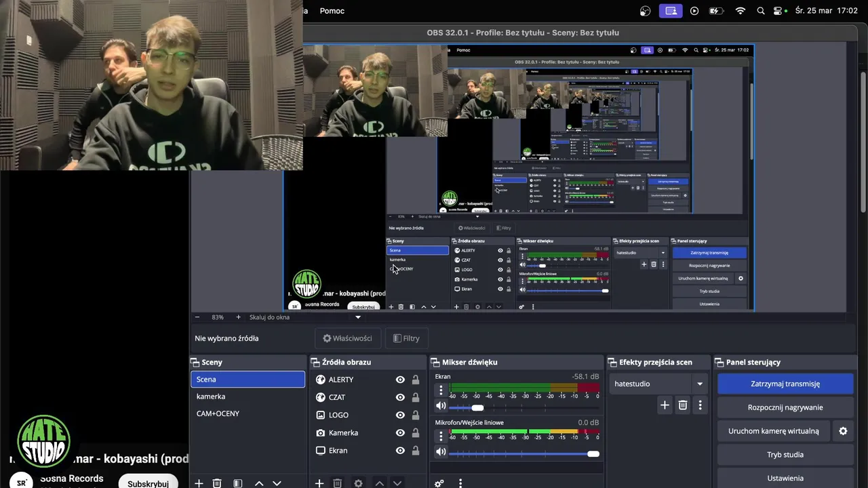
Task: Open Mikrofon/Wejście liniowe three-dot options
Action: click(x=441, y=436)
